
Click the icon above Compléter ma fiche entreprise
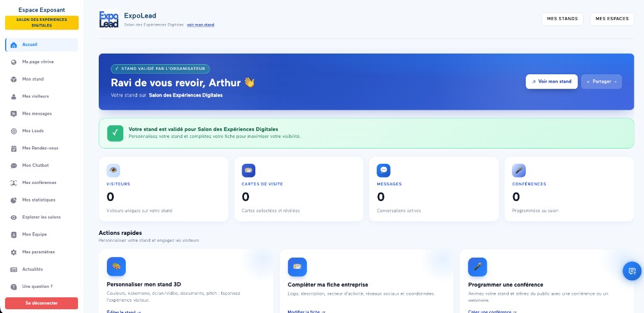[x=297, y=267]
